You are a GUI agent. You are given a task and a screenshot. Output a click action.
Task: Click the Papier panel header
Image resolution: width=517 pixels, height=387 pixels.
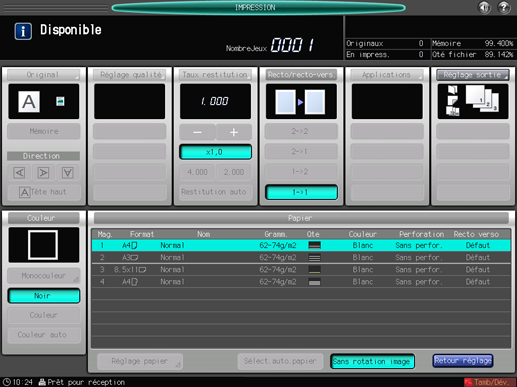301,218
